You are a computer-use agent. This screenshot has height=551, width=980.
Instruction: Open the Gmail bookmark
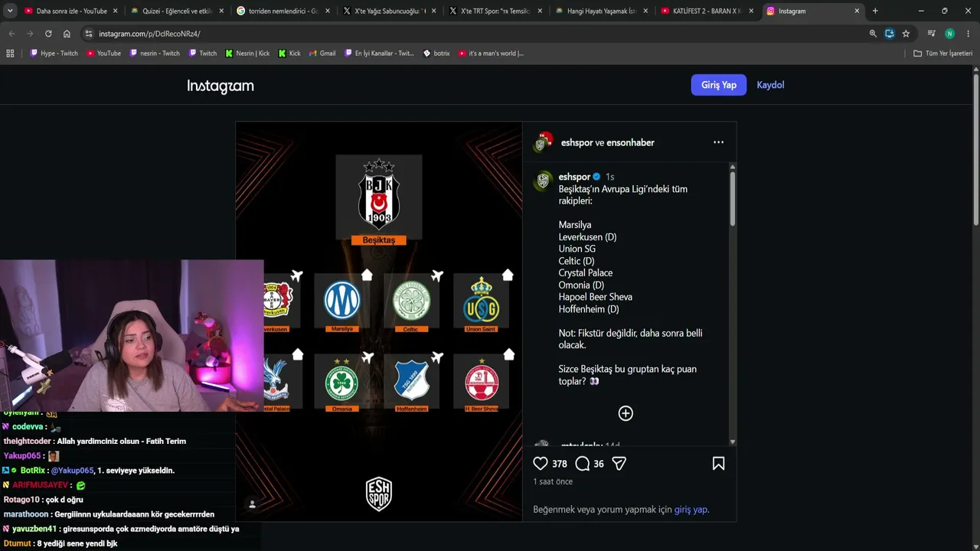[322, 54]
